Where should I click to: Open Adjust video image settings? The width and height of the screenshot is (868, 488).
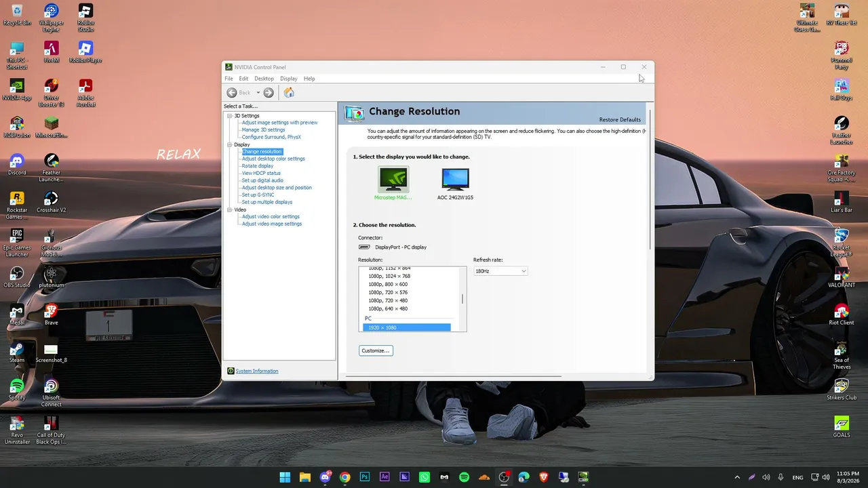pos(272,224)
